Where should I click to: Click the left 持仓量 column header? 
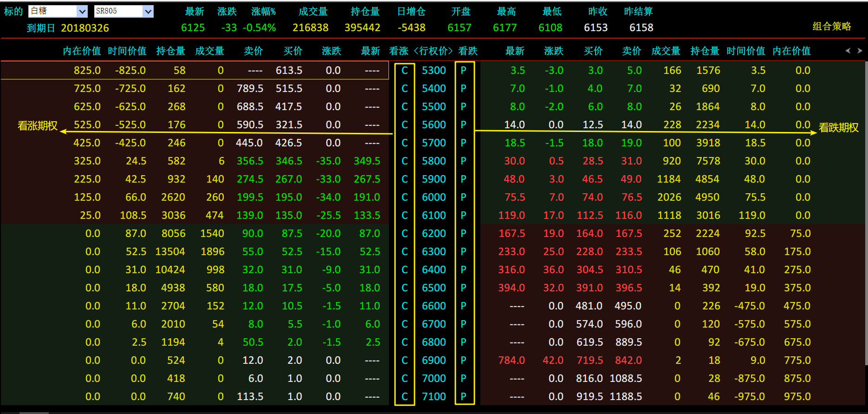click(171, 51)
